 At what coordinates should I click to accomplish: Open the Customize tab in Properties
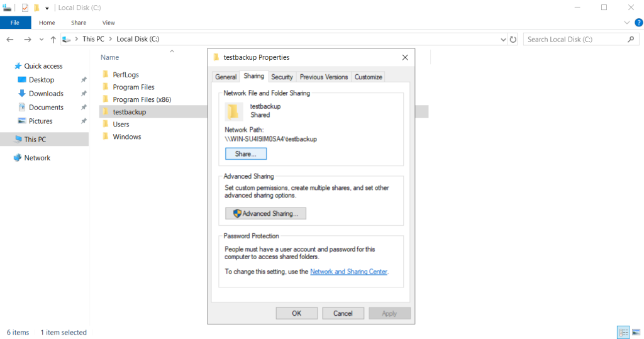click(x=368, y=77)
